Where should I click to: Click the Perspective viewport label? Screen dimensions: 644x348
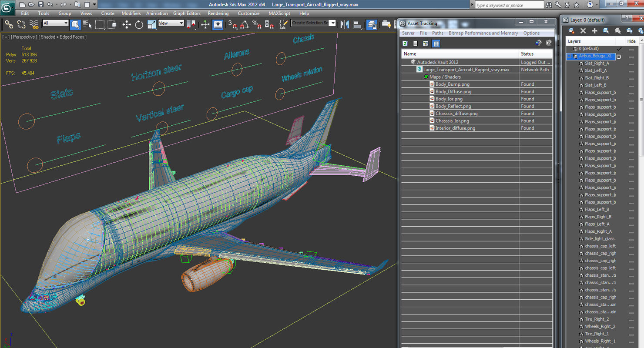tap(24, 37)
